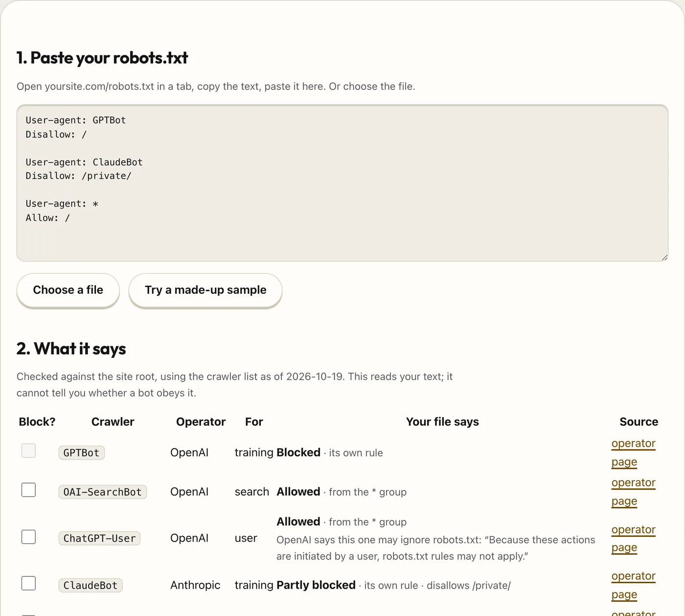Click the For column header

click(254, 422)
